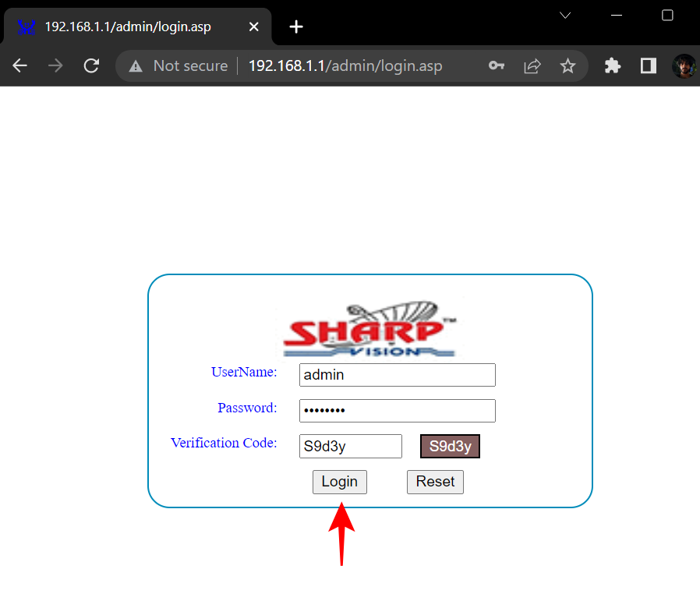Click the Verification Code label
This screenshot has height=601, width=700.
tap(224, 443)
